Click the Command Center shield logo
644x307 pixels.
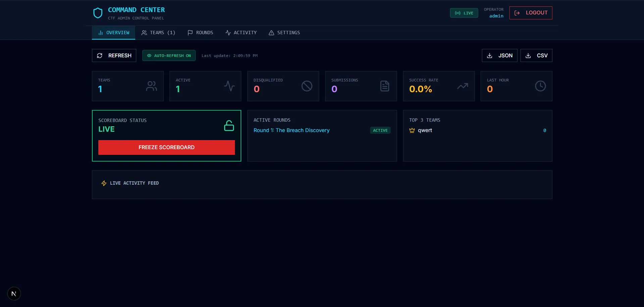[x=98, y=13]
